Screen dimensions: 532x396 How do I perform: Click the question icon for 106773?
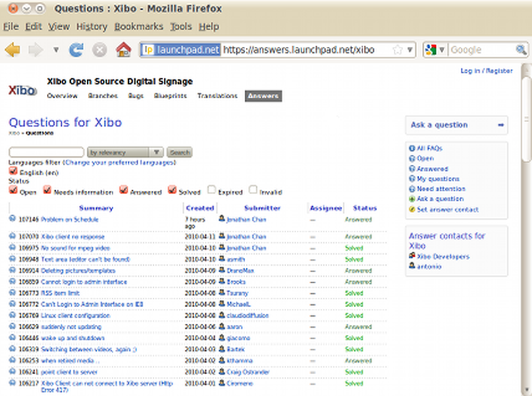[12, 292]
